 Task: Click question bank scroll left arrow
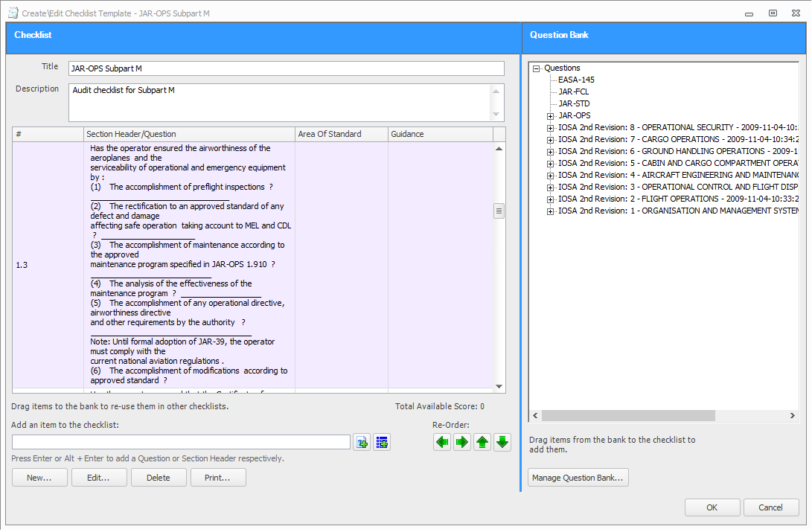(x=535, y=416)
